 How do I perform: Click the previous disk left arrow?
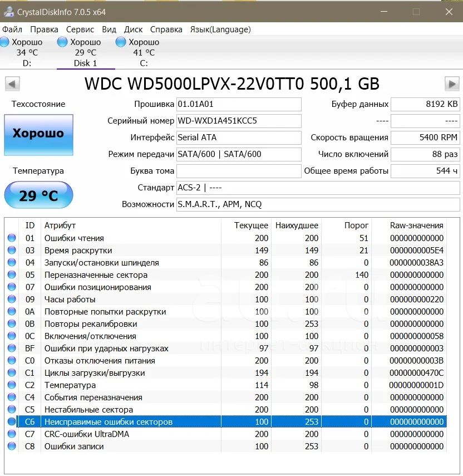tap(12, 84)
